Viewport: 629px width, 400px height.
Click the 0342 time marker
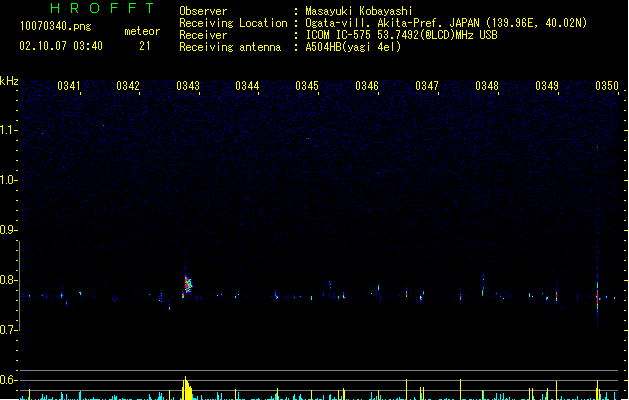(x=128, y=86)
